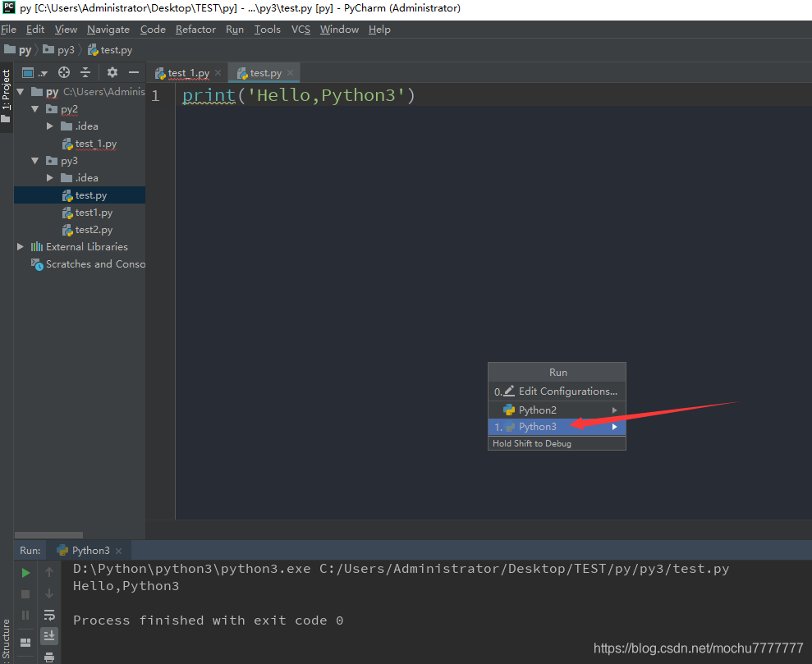The height and width of the screenshot is (664, 812).
Task: Click test.py breadcrumb in navigation bar
Action: tap(110, 50)
